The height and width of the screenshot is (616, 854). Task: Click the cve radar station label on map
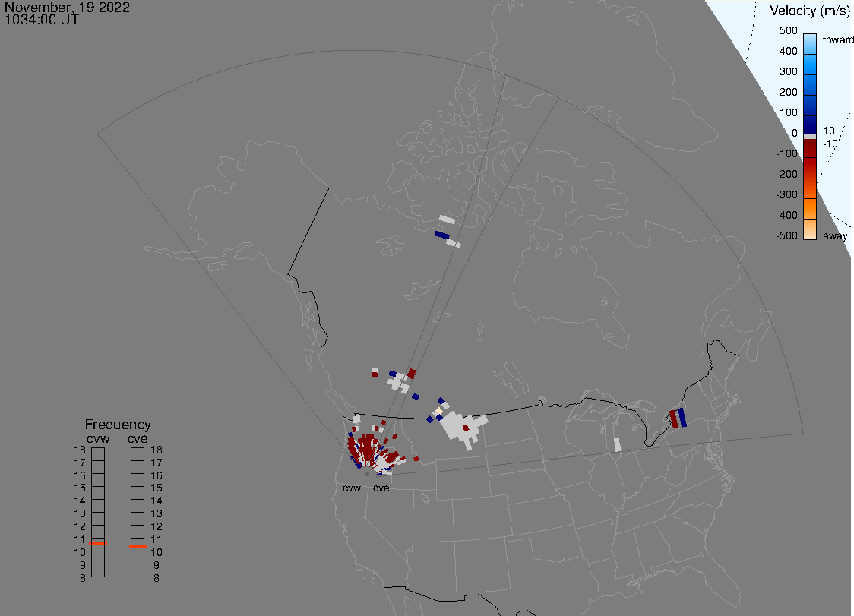pos(381,488)
